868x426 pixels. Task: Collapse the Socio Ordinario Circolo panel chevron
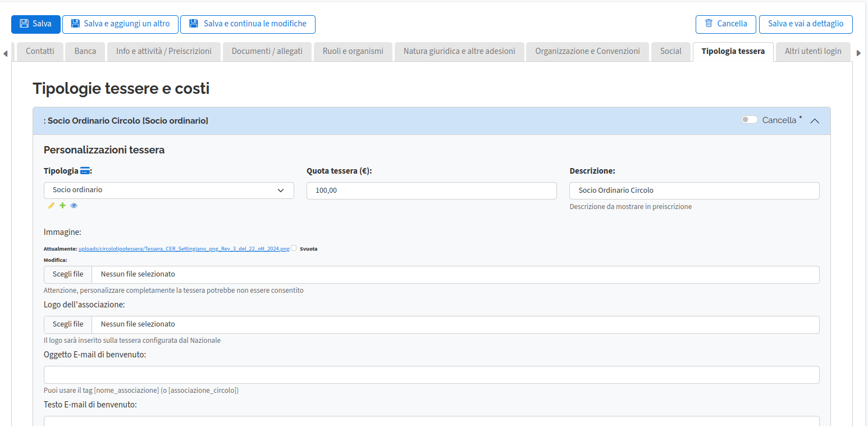click(815, 121)
